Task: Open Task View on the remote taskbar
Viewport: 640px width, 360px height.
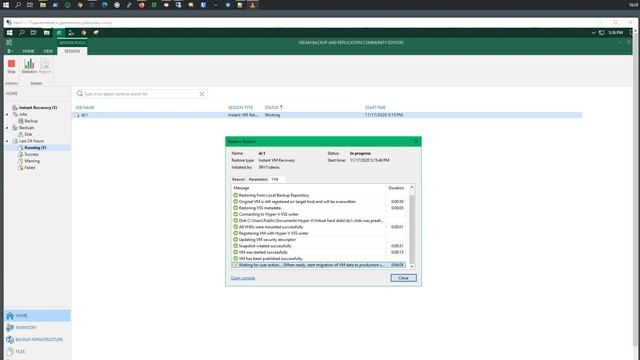Action: pos(33,33)
